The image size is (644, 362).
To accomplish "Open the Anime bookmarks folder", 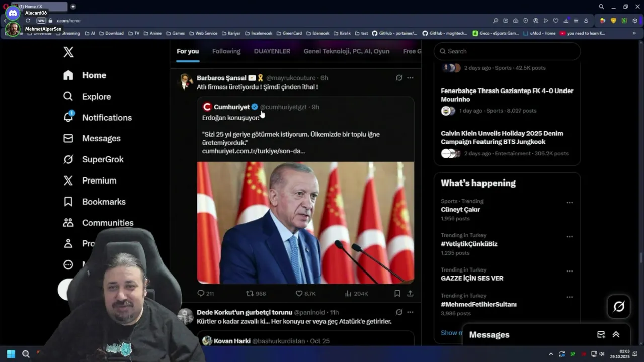I will click(x=152, y=33).
